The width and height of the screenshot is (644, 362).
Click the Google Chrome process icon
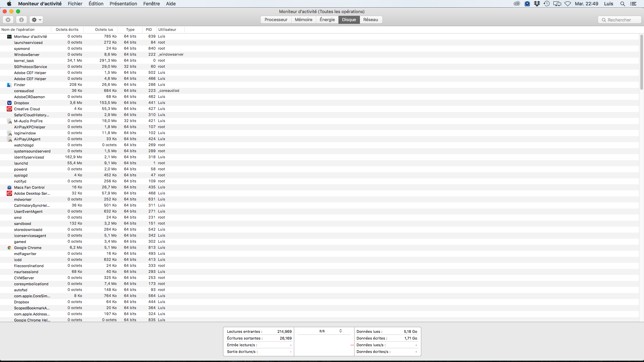pyautogui.click(x=9, y=248)
